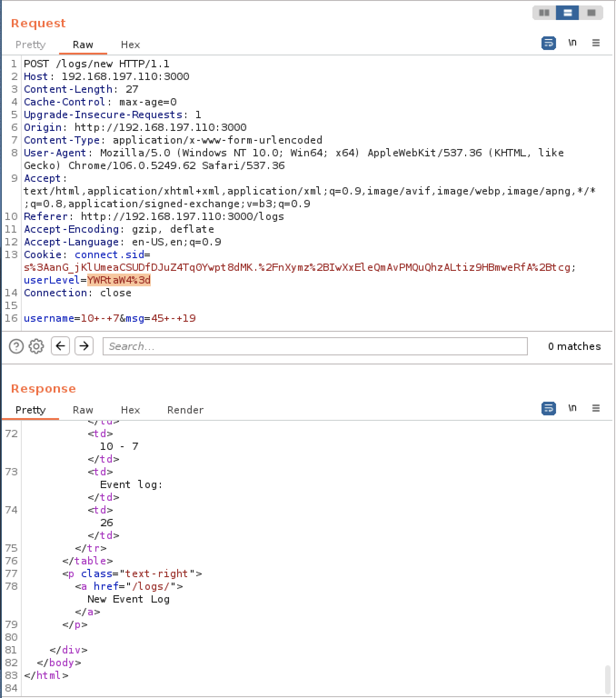Select the Hex tab in Response
The width and height of the screenshot is (616, 698).
[130, 410]
